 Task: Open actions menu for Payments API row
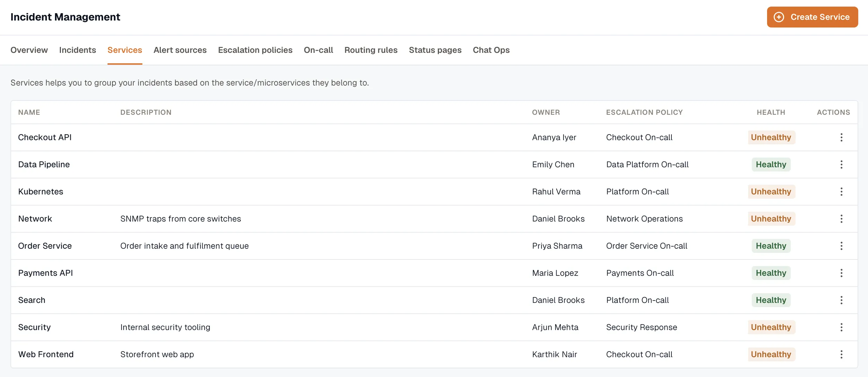[x=841, y=273]
